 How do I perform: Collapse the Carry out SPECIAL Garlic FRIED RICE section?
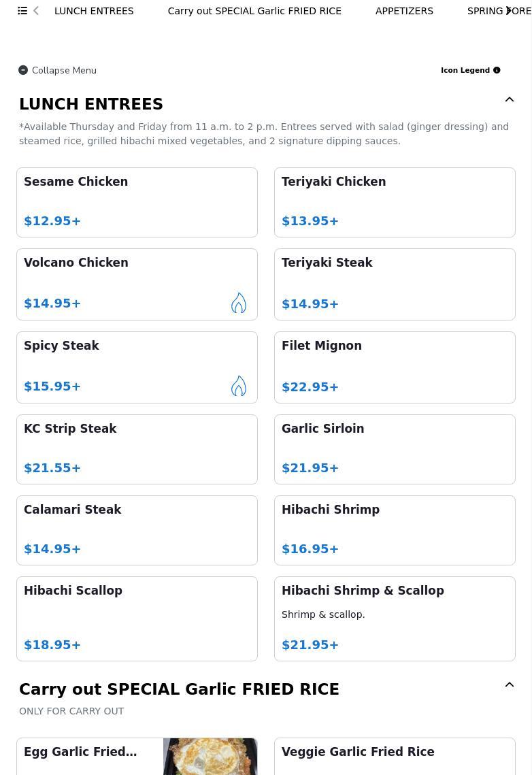point(510,685)
